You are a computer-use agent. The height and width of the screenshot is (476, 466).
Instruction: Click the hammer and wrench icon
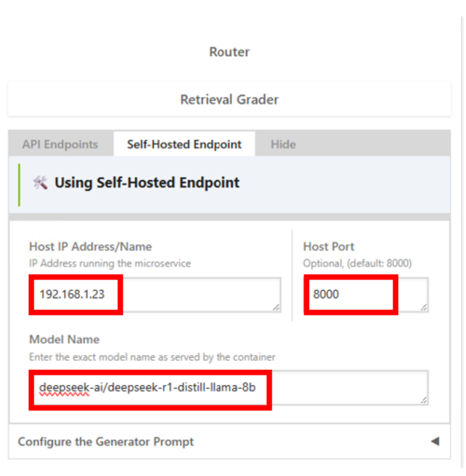click(x=40, y=183)
